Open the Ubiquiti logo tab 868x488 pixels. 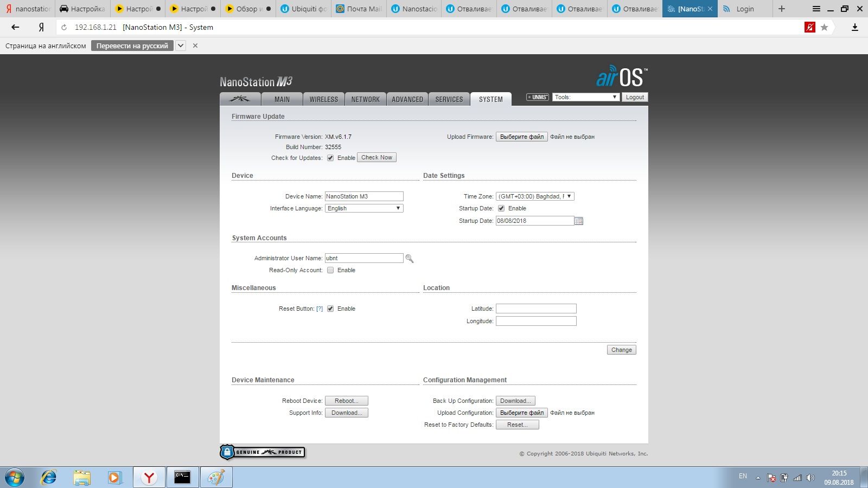240,99
